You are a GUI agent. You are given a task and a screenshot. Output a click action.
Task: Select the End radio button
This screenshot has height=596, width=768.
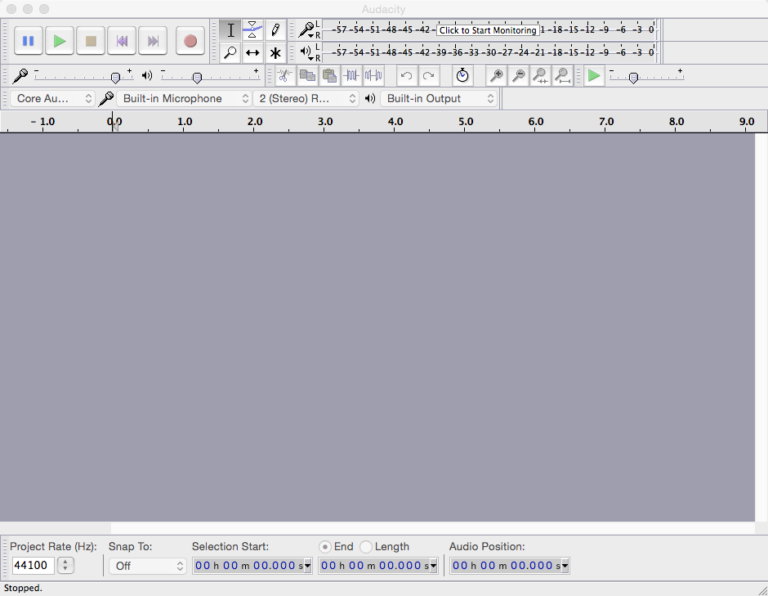point(325,547)
